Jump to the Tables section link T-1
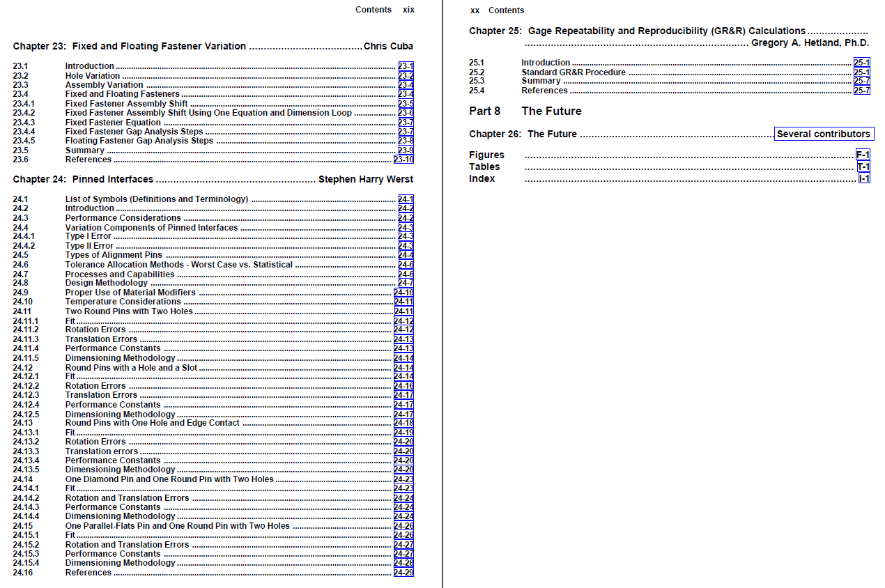The width and height of the screenshot is (885, 588). tap(863, 167)
